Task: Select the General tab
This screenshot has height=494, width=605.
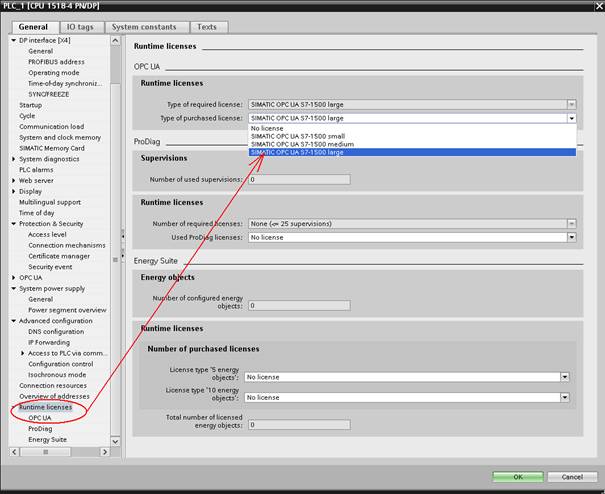Action: [32, 27]
